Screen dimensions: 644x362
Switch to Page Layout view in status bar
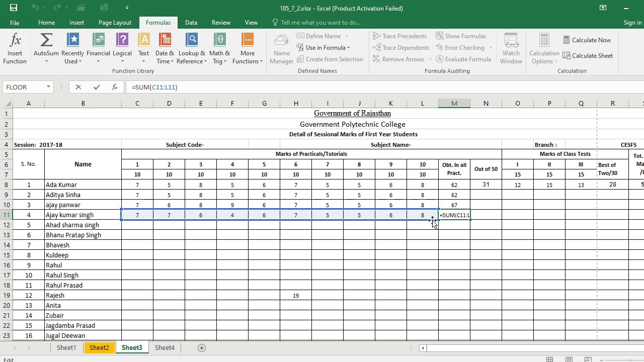pyautogui.click(x=569, y=359)
